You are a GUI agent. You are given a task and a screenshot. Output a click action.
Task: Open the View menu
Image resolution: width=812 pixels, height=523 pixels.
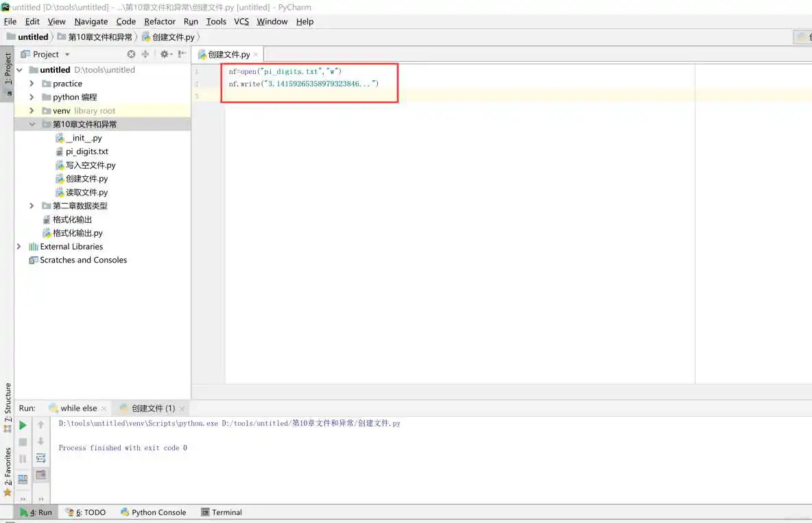point(56,21)
